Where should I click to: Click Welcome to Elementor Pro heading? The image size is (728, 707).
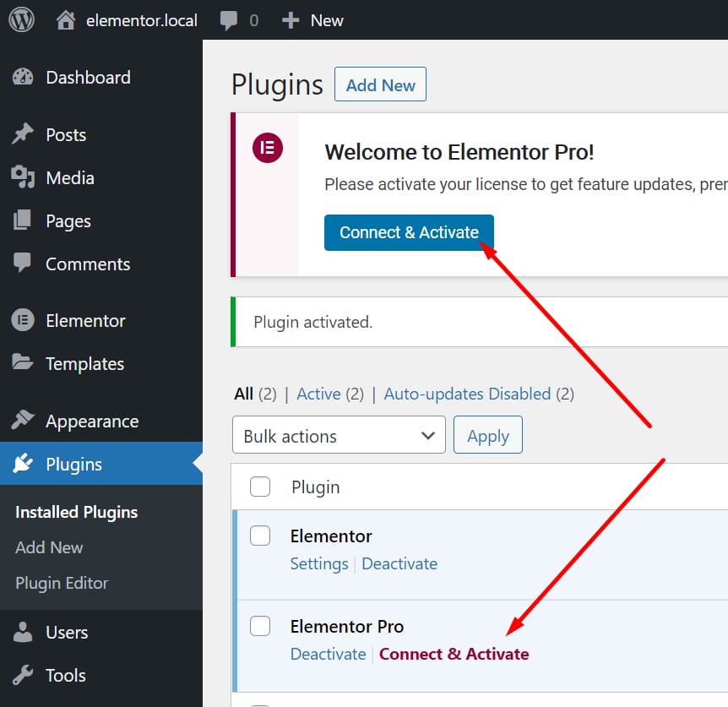[x=459, y=152]
